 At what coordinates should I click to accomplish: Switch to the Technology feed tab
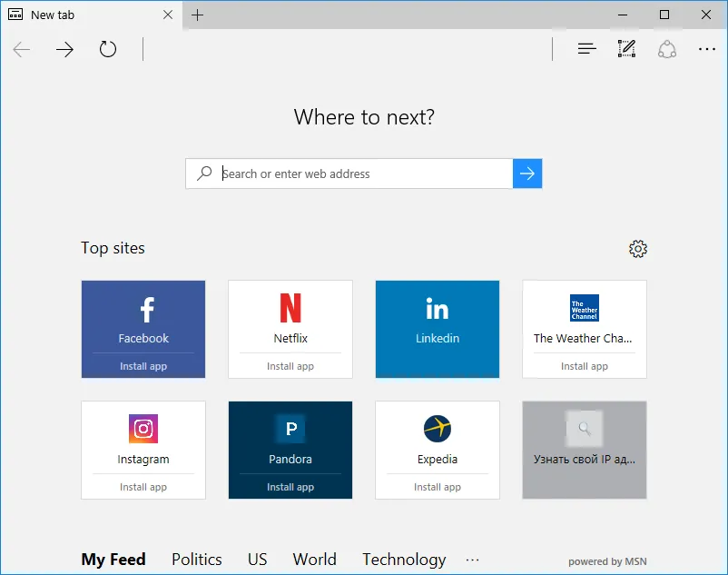[404, 560]
